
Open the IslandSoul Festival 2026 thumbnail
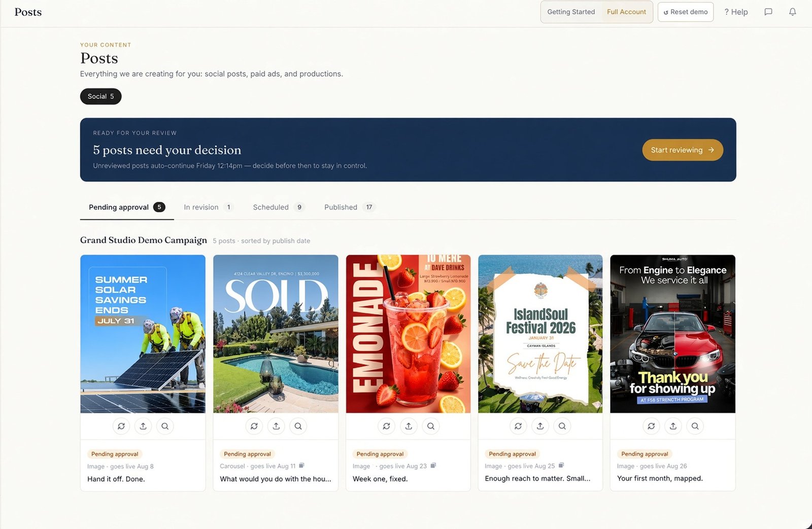[540, 334]
